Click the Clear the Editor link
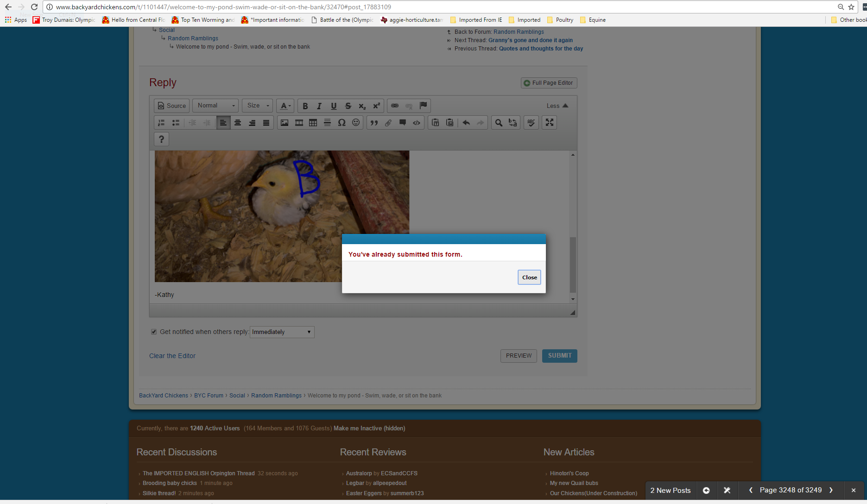This screenshot has height=504, width=867. (x=172, y=356)
